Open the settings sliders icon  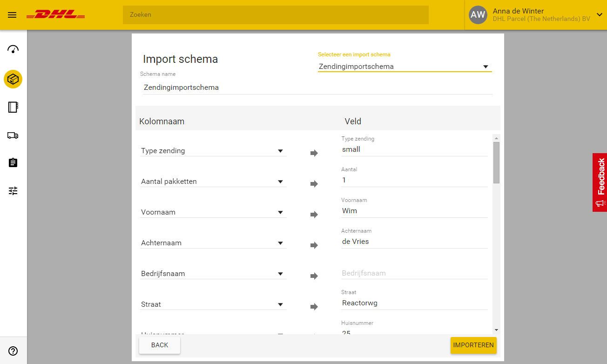[13, 191]
